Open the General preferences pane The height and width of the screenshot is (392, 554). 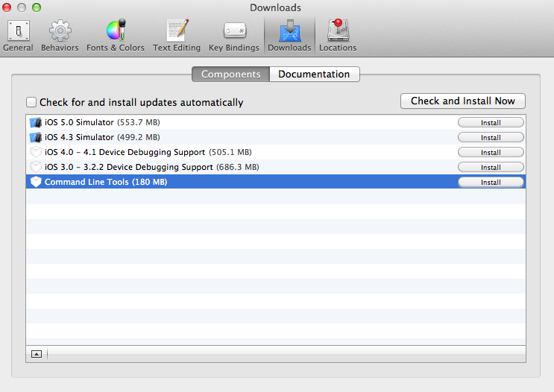click(x=18, y=36)
